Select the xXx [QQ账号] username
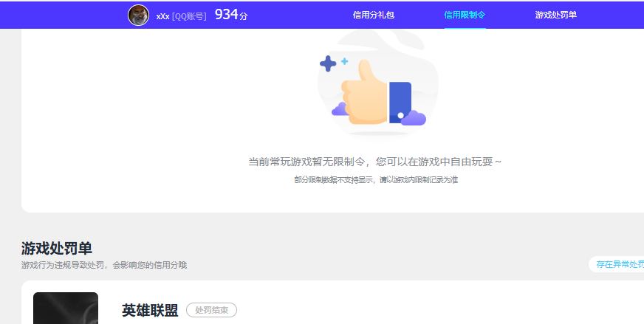Screen dimensions: 644x324 181,16
